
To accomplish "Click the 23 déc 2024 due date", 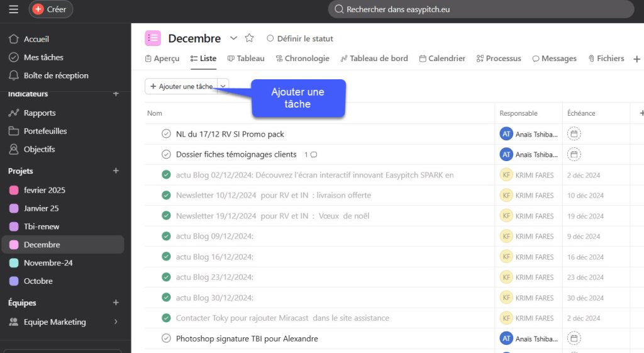I will [x=586, y=277].
